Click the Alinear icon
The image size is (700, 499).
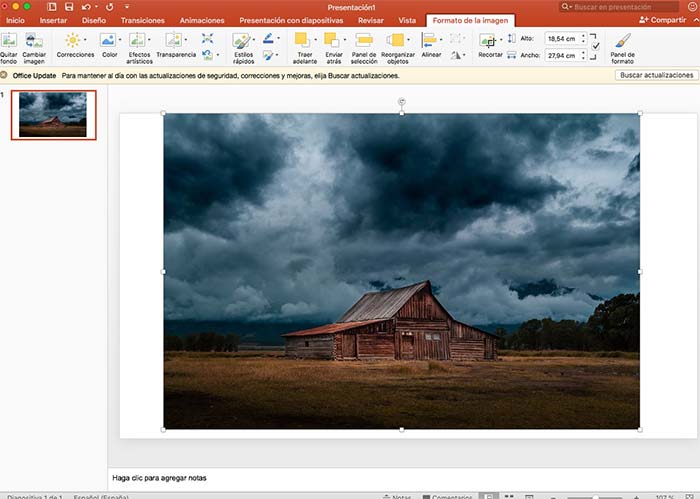[429, 40]
